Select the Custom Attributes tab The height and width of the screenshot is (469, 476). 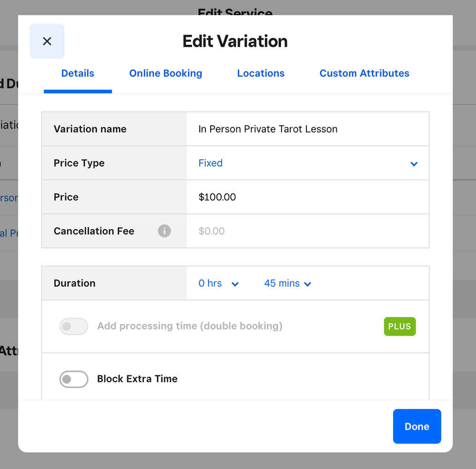(364, 74)
